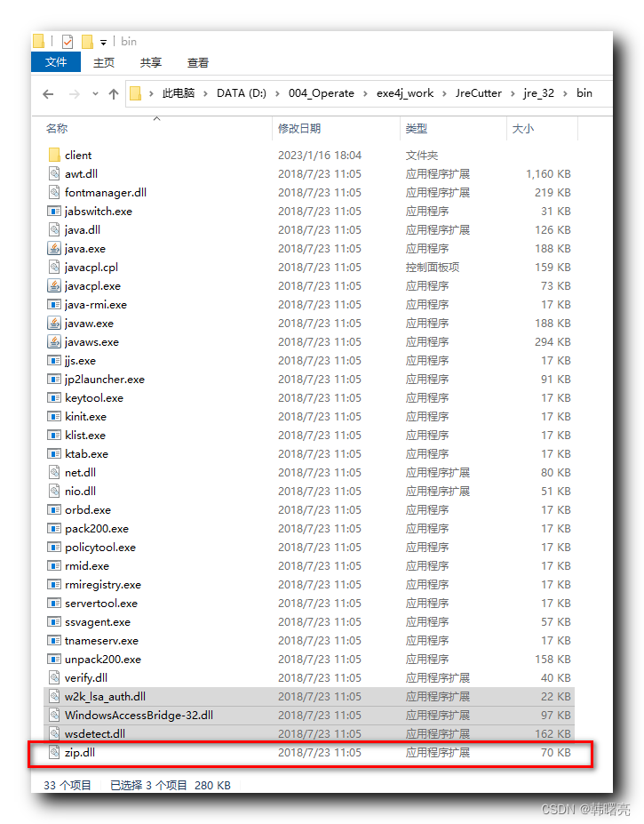The image size is (644, 824).
Task: Click jre_32 breadcrumb
Action: (x=539, y=93)
